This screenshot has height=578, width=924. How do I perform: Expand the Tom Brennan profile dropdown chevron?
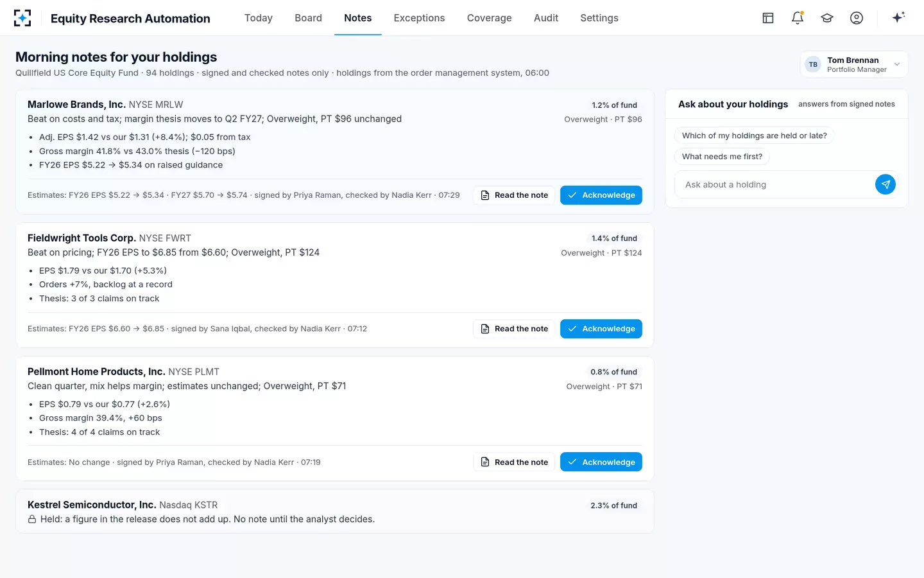tap(897, 64)
